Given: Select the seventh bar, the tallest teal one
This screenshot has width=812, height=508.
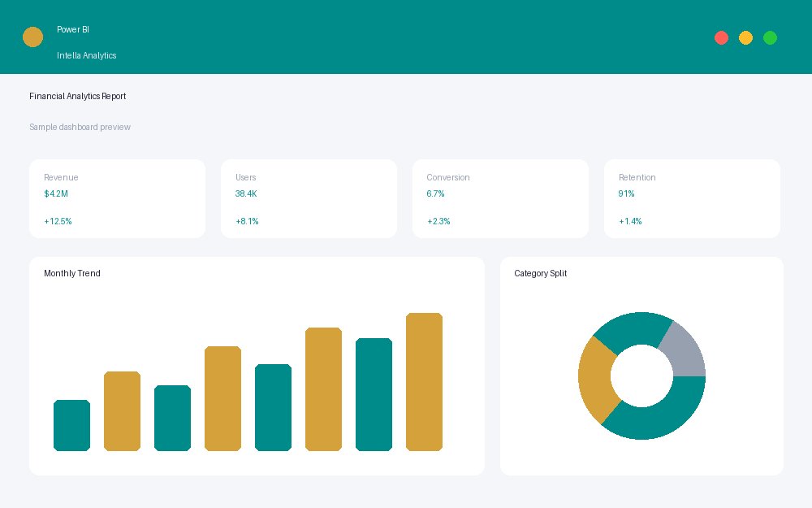Looking at the screenshot, I should (x=374, y=394).
